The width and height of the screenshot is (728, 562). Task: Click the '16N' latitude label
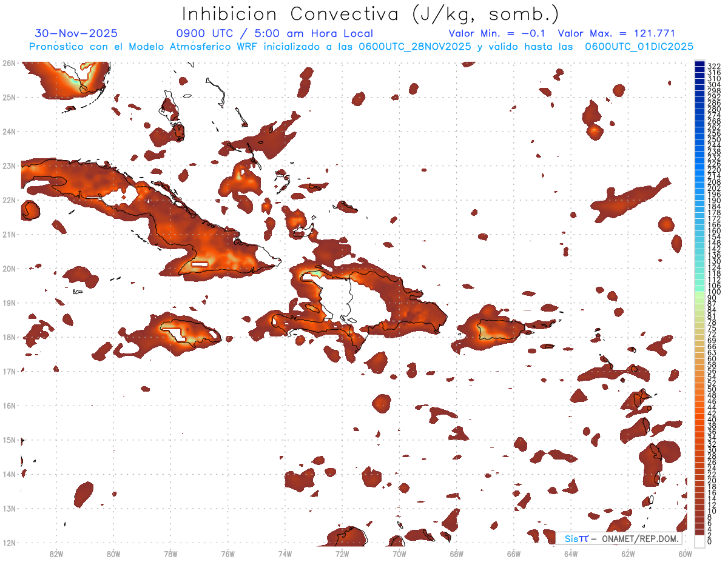coord(8,406)
